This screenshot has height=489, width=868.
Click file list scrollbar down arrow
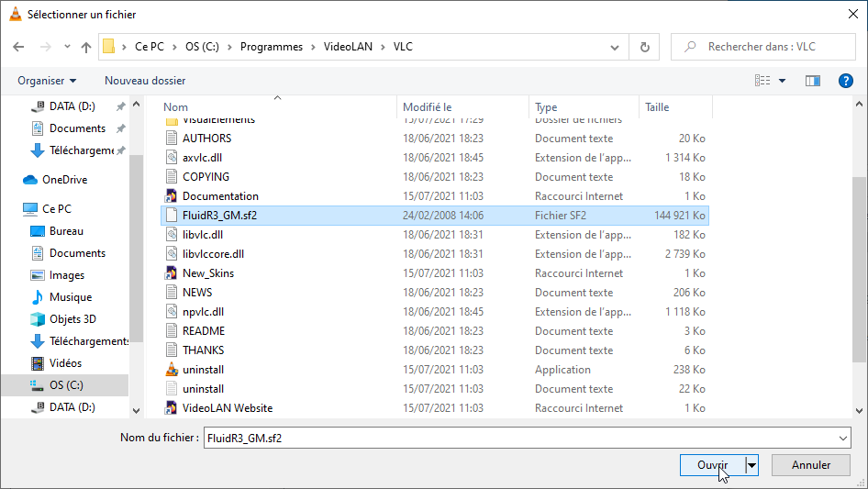[x=859, y=411]
